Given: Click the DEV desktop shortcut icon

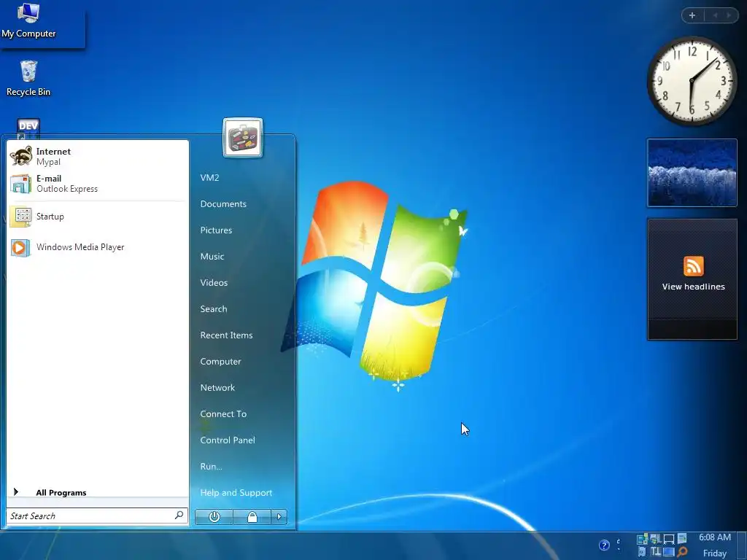Looking at the screenshot, I should click(x=28, y=128).
